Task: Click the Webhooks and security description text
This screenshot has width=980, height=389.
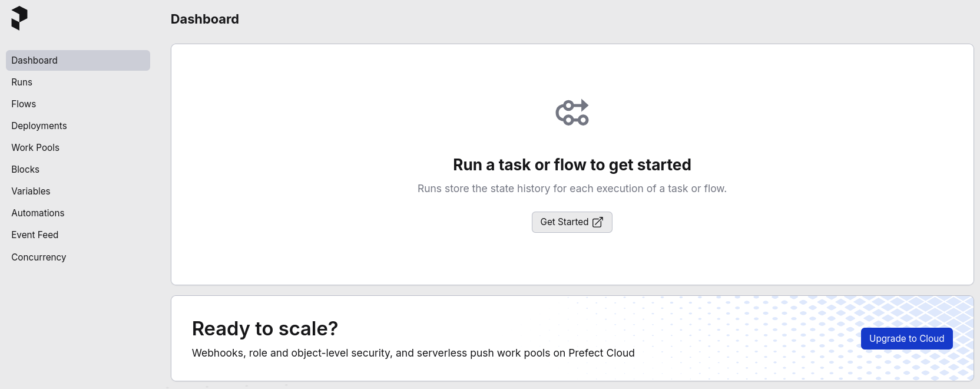Action: [413, 353]
